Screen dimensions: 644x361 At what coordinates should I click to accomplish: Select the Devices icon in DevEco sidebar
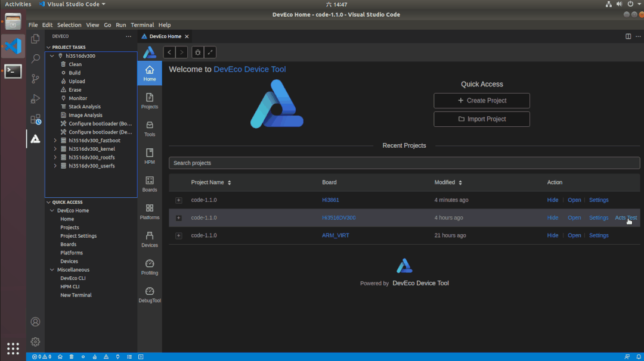coord(149,237)
